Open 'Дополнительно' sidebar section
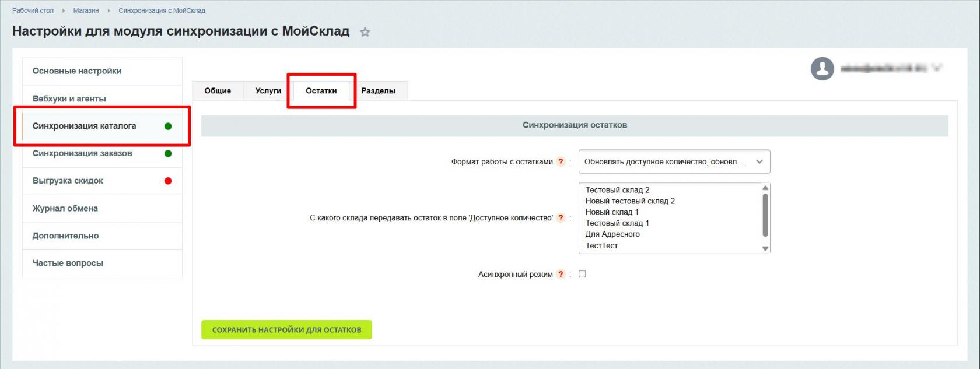 point(102,236)
